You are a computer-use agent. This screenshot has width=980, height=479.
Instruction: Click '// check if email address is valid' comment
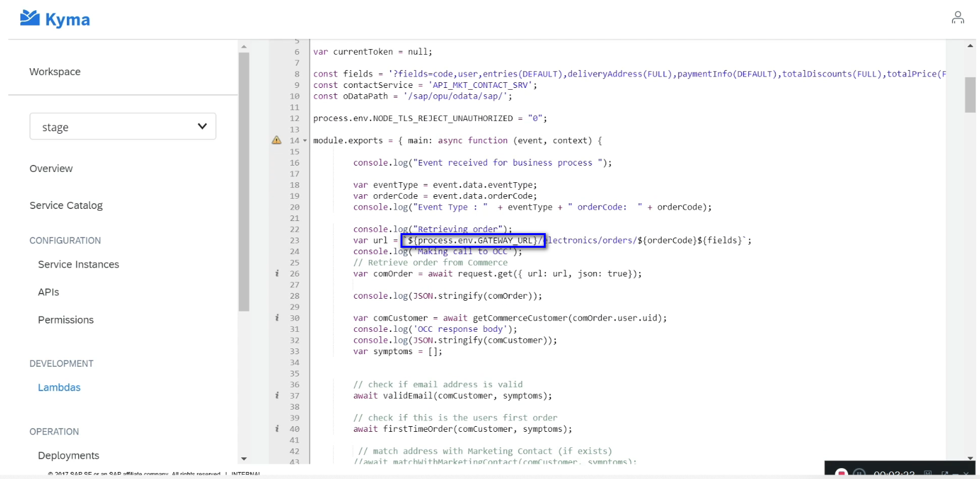pyautogui.click(x=438, y=384)
